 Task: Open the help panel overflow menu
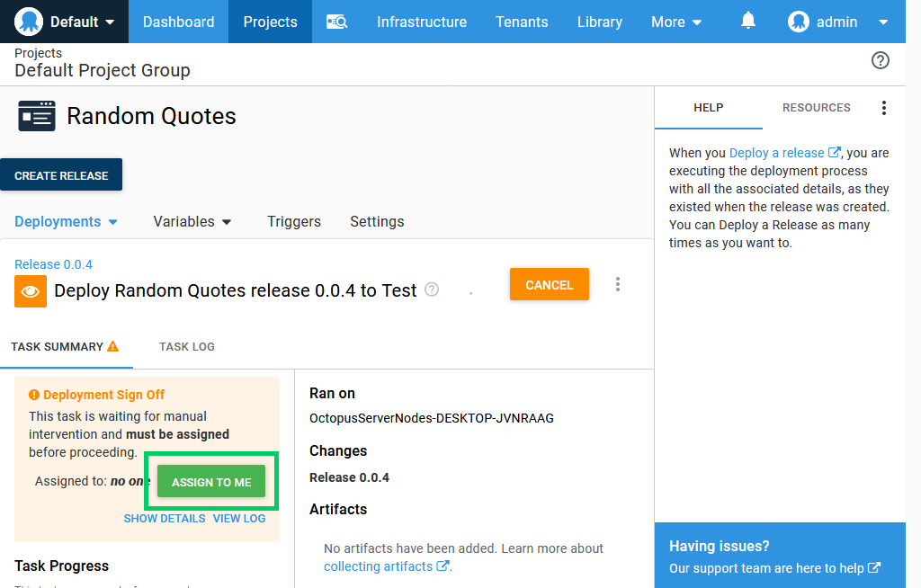click(x=883, y=108)
